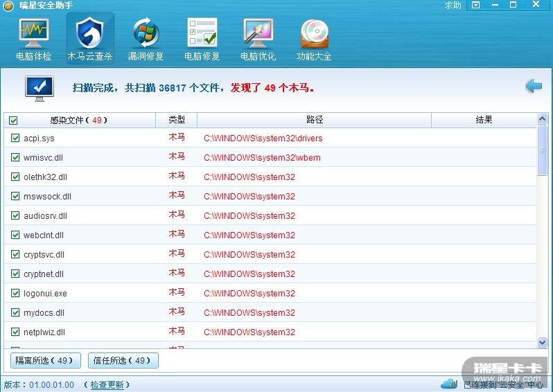
Task: Select the acpi.sys file name
Action: 39,139
